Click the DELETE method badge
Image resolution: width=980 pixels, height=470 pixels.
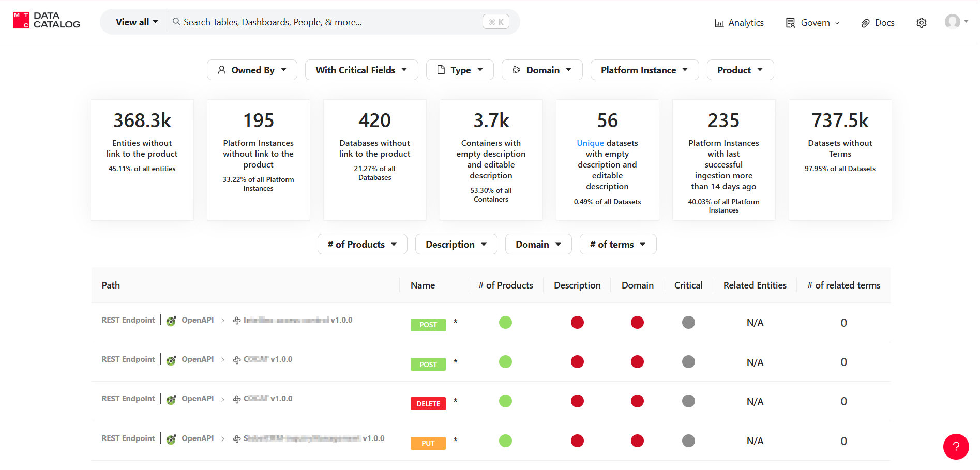(x=428, y=404)
